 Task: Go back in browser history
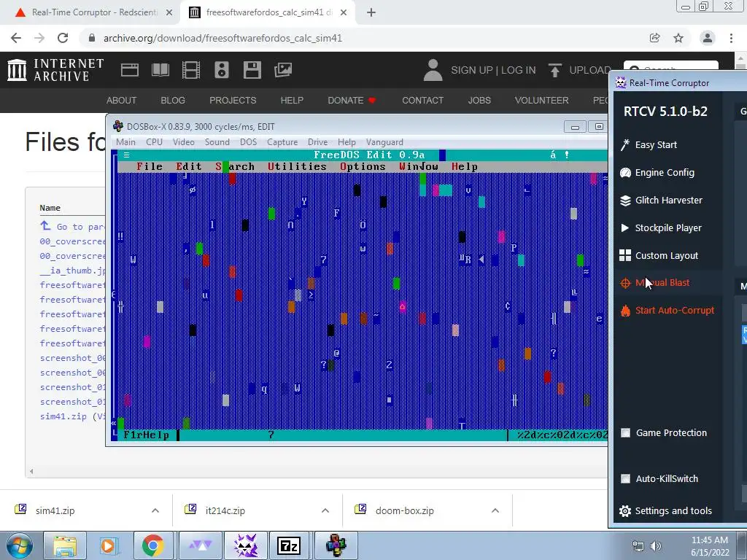click(x=16, y=38)
